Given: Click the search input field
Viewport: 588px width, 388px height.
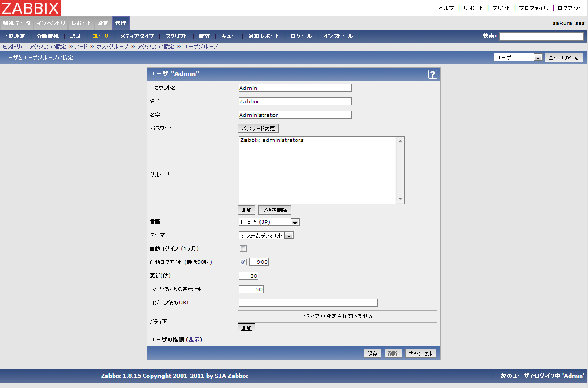Looking at the screenshot, I should point(541,36).
